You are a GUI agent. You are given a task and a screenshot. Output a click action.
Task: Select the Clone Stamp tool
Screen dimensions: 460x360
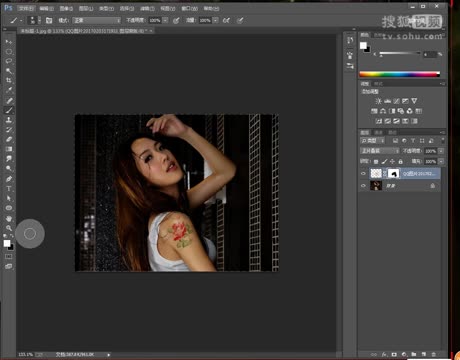pyautogui.click(x=9, y=120)
